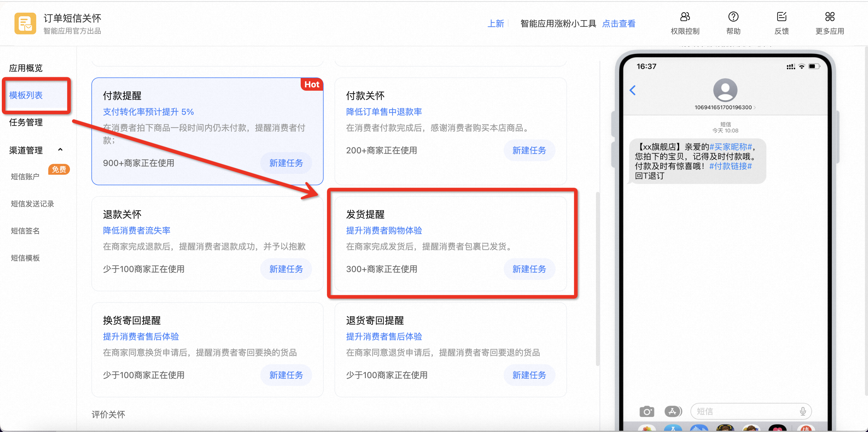Click 智能应用官方出品 subtitle

(72, 31)
